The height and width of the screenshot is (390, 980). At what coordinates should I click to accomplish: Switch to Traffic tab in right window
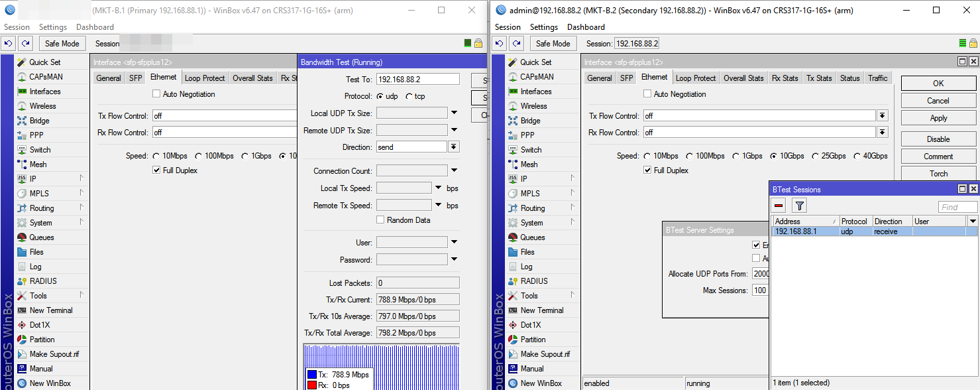(878, 78)
